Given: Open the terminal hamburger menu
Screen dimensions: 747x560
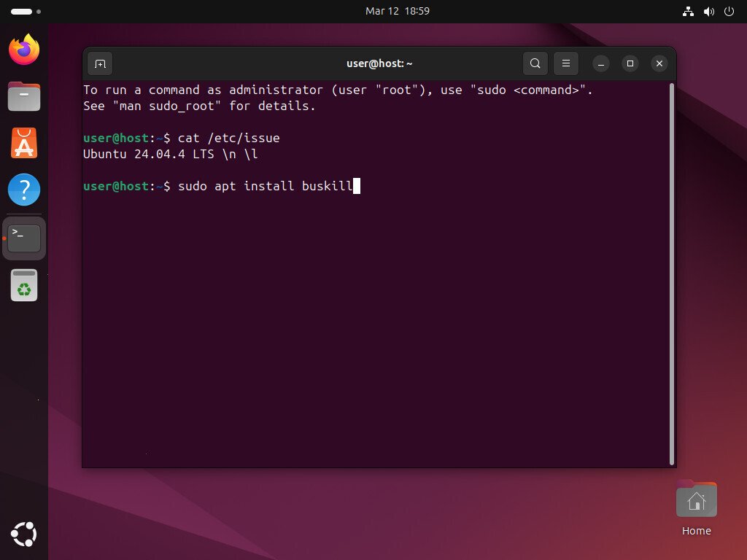Looking at the screenshot, I should 566,63.
